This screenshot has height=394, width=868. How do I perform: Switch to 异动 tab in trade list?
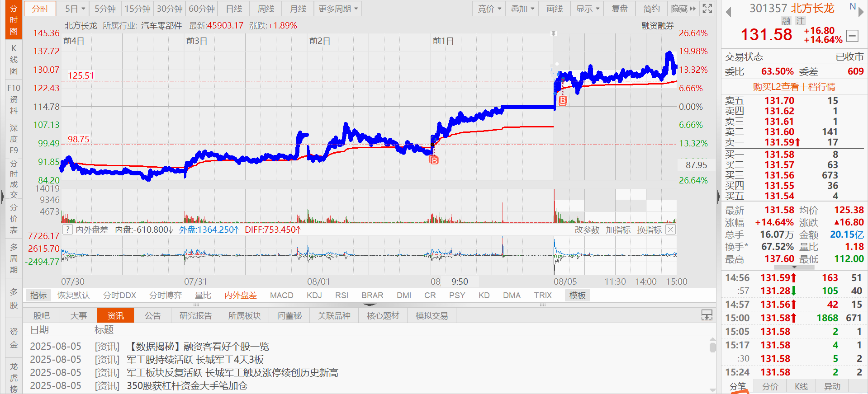832,386
